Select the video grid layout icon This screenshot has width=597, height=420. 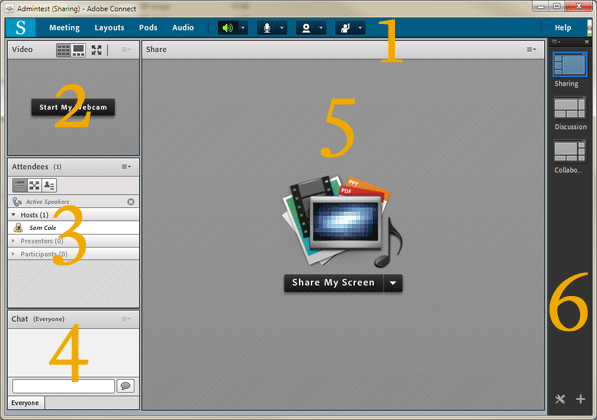64,50
